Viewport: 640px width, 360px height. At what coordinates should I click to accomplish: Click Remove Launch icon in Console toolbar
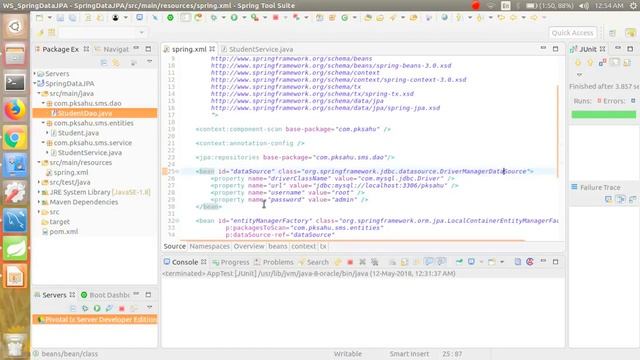pyautogui.click(x=362, y=262)
